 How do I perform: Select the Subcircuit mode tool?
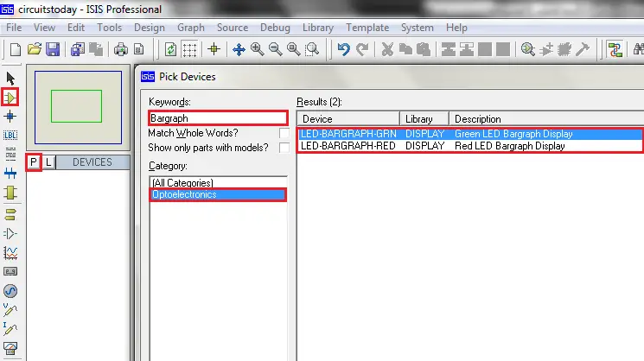pos(10,193)
